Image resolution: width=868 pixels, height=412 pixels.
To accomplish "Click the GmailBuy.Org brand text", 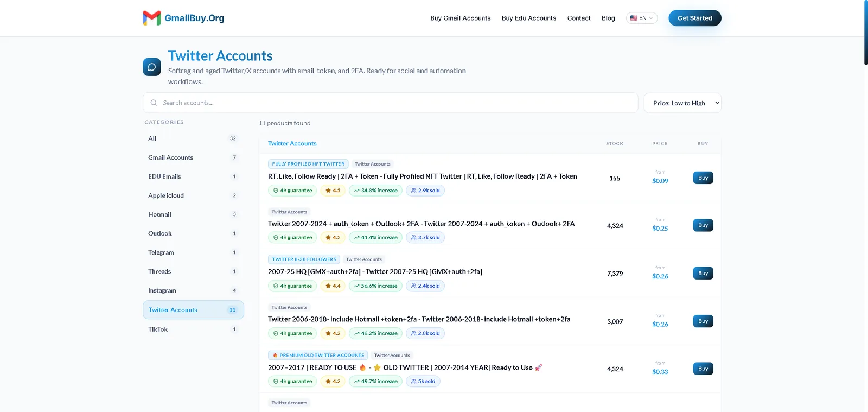I will click(194, 18).
